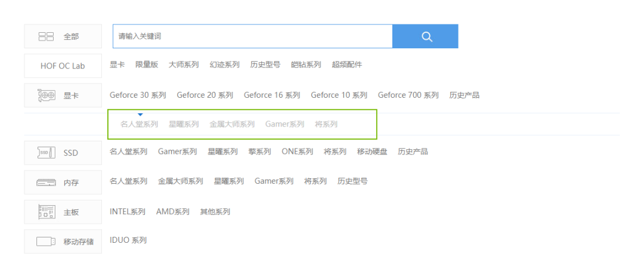Open 将系列 in the 内存 row
This screenshot has height=275, width=644.
[315, 181]
